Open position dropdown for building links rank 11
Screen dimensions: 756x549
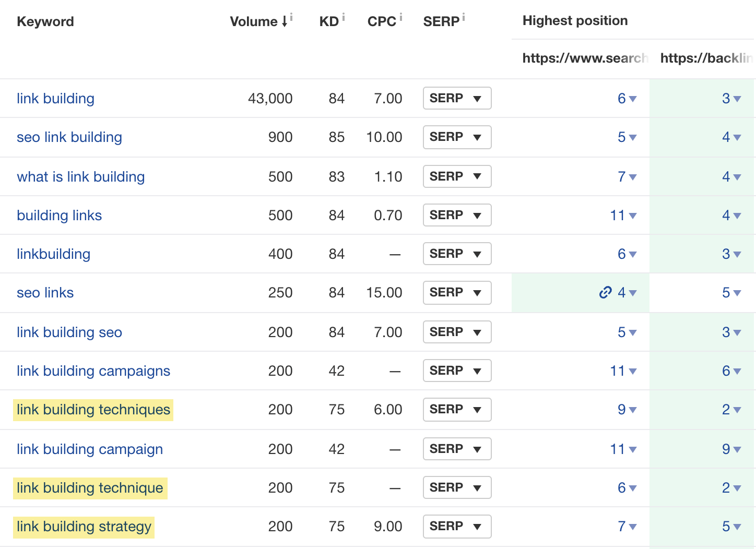[632, 216]
